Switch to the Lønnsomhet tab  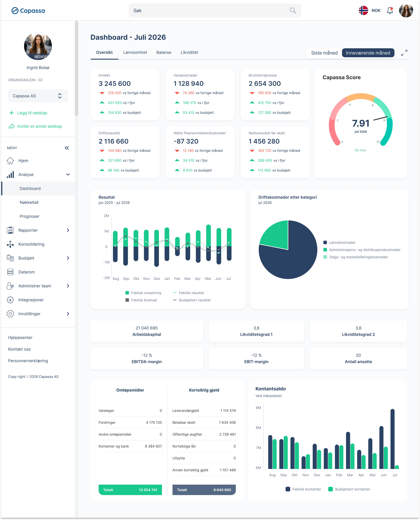pyautogui.click(x=135, y=52)
